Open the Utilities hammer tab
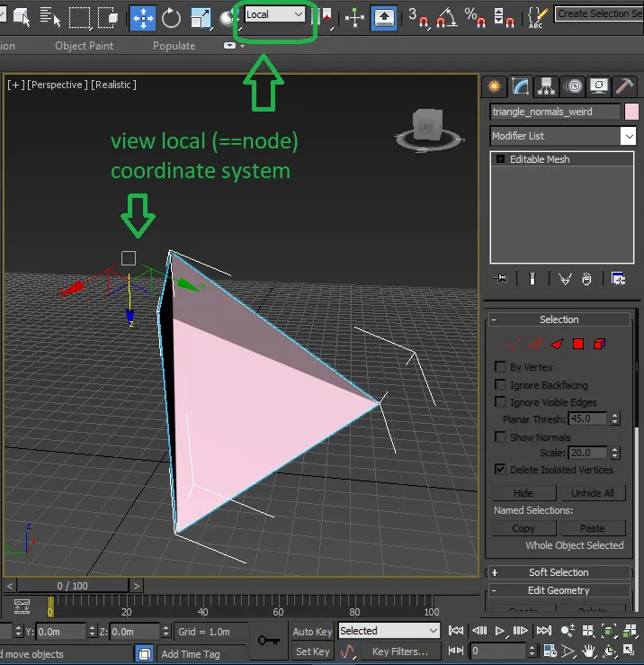The image size is (644, 665). (x=624, y=86)
